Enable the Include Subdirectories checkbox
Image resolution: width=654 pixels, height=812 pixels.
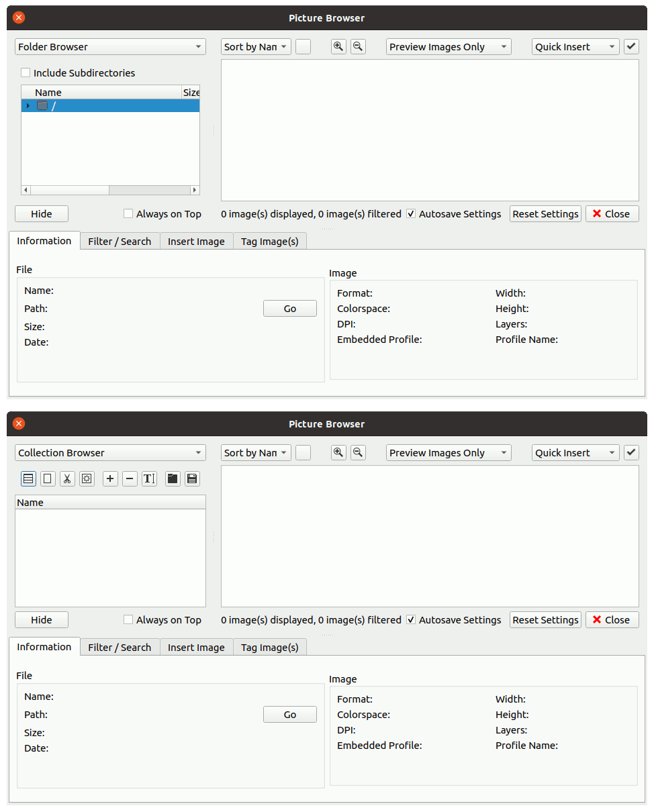point(26,72)
